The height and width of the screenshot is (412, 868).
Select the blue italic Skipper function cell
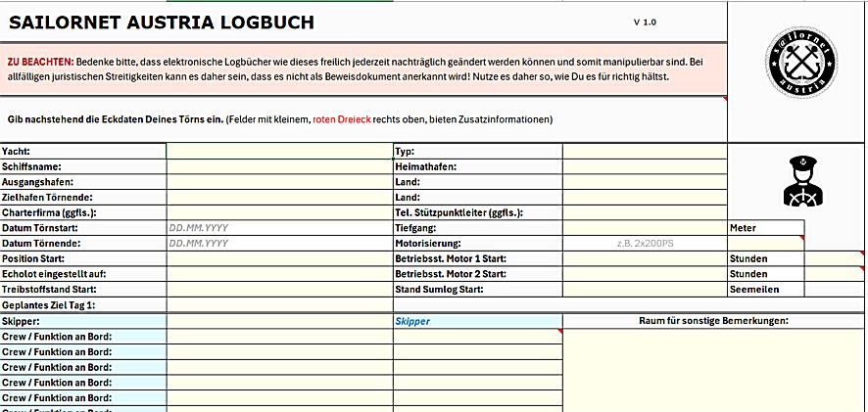pyautogui.click(x=477, y=321)
